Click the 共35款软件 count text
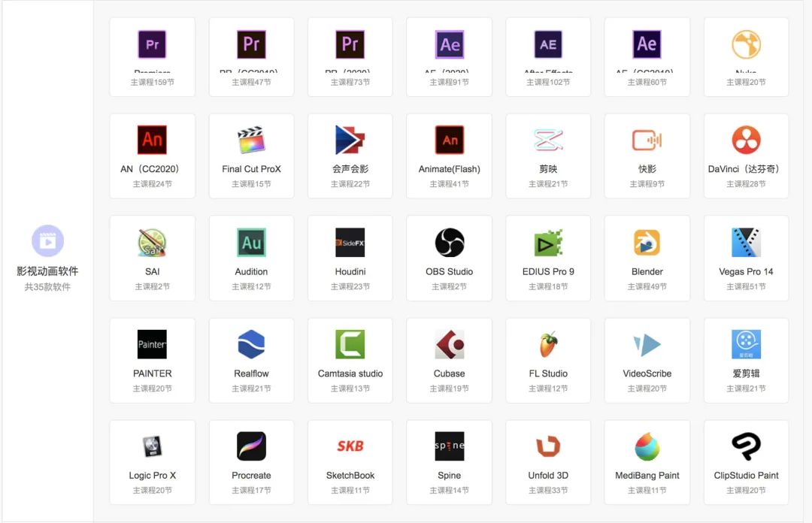This screenshot has height=523, width=812. 47,287
